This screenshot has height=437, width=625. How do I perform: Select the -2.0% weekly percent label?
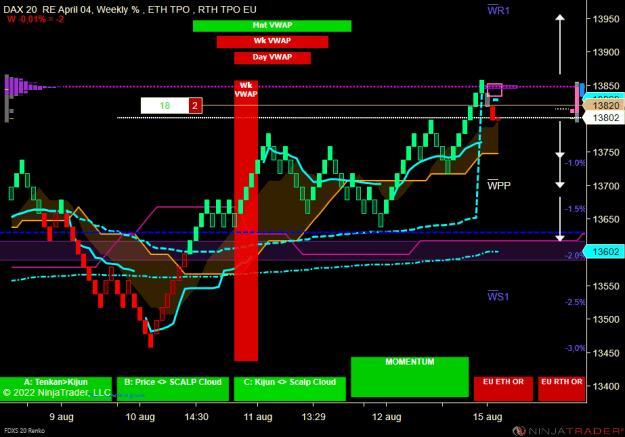coord(575,255)
